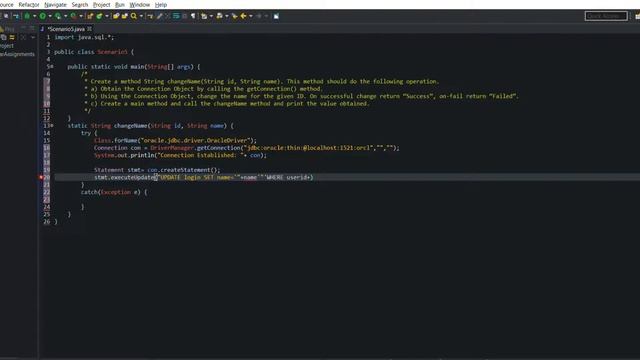
Task: Click 'createStatement()' on line 19
Action: click(x=190, y=170)
